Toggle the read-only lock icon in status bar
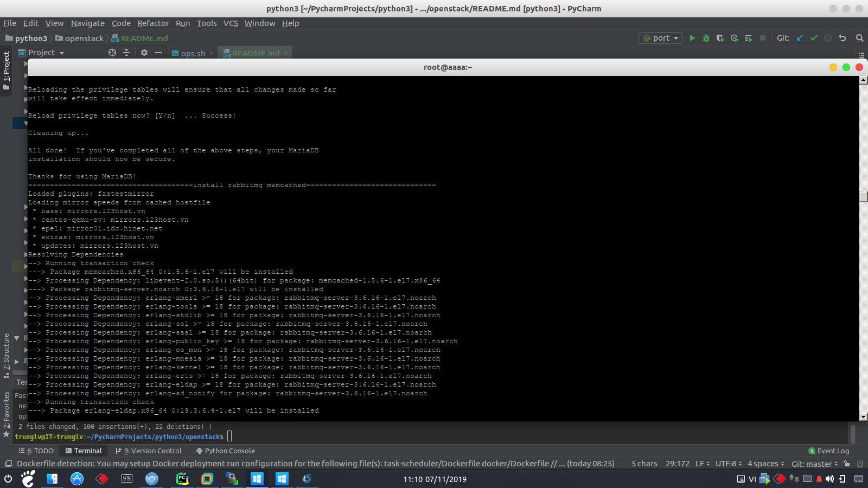868x488 pixels. [846, 464]
